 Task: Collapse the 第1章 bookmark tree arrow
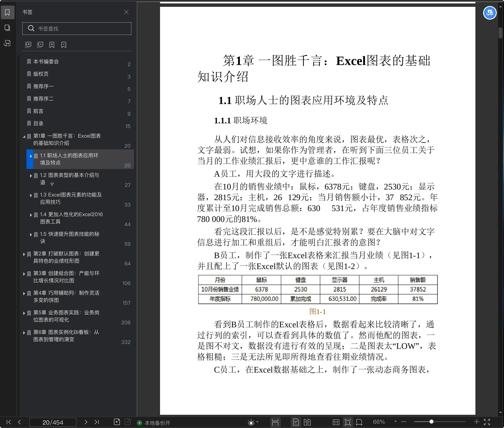(24, 137)
